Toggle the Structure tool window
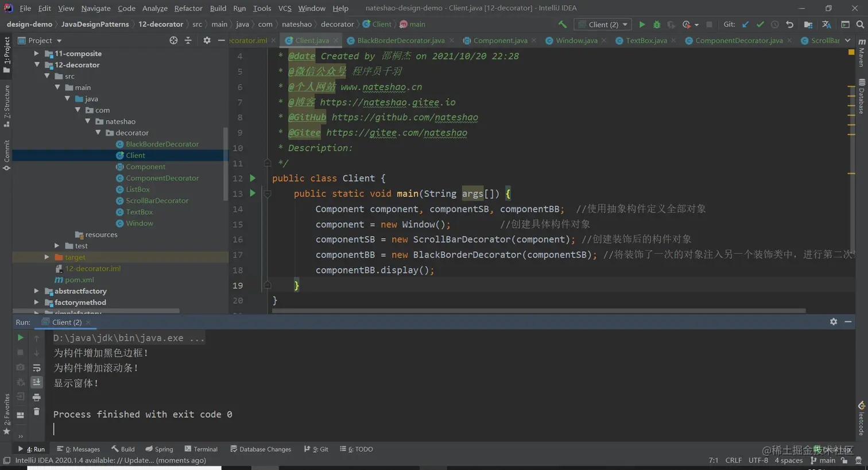 (6, 106)
